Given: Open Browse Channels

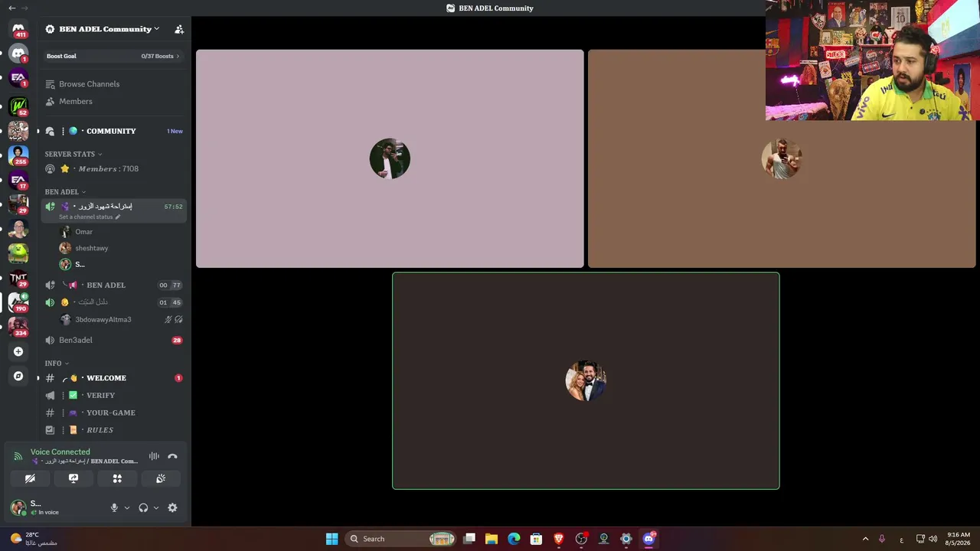Looking at the screenshot, I should (x=113, y=84).
